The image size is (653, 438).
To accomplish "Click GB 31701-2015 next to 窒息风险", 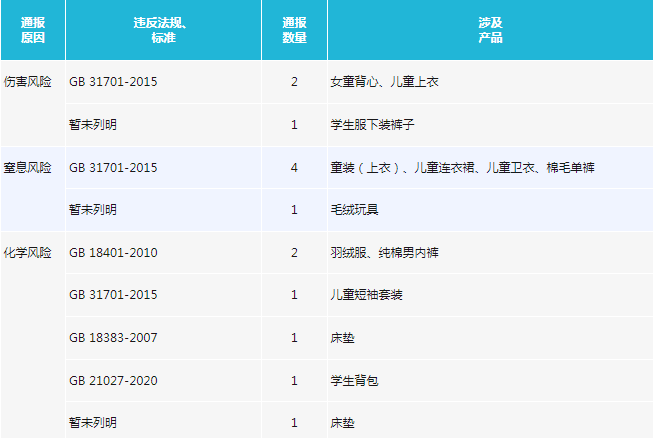I will [113, 167].
